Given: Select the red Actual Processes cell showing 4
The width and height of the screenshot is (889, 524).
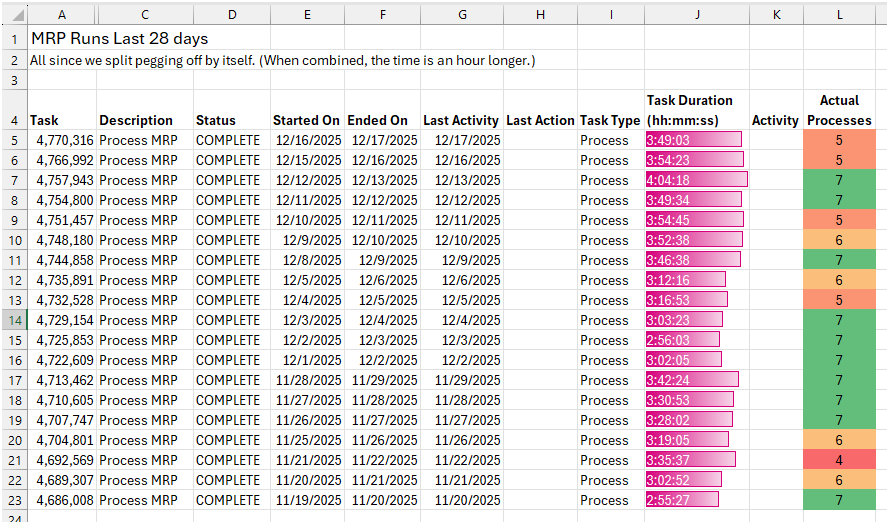Looking at the screenshot, I should click(x=839, y=460).
